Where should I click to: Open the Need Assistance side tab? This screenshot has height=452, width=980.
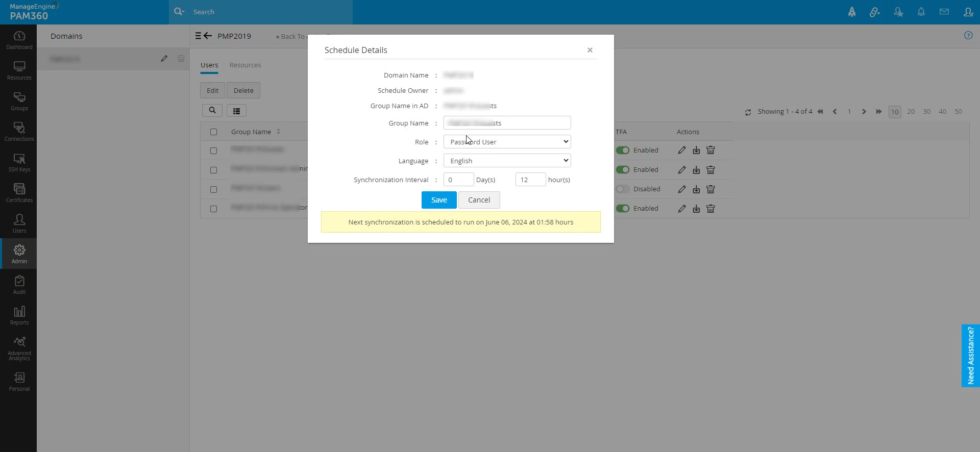pos(970,356)
